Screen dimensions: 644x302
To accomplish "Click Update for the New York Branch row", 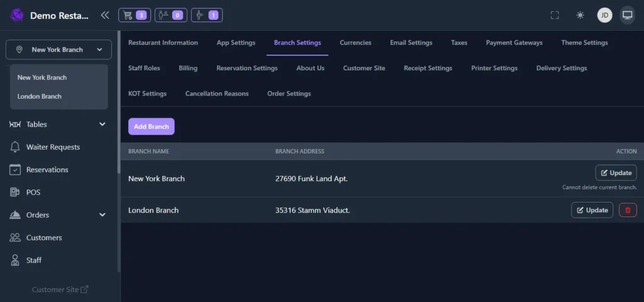I will [616, 173].
